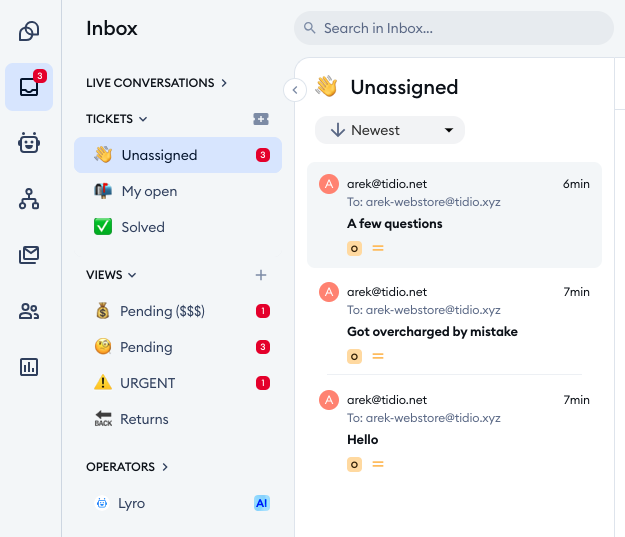Create new ticket with ticket-plus icon
Viewport: 625px width, 537px height.
point(261,119)
